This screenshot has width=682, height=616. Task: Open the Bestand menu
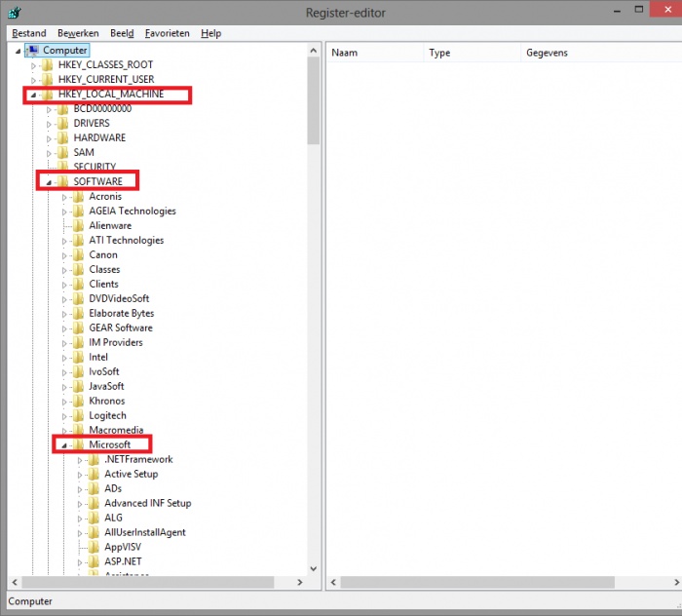28,33
